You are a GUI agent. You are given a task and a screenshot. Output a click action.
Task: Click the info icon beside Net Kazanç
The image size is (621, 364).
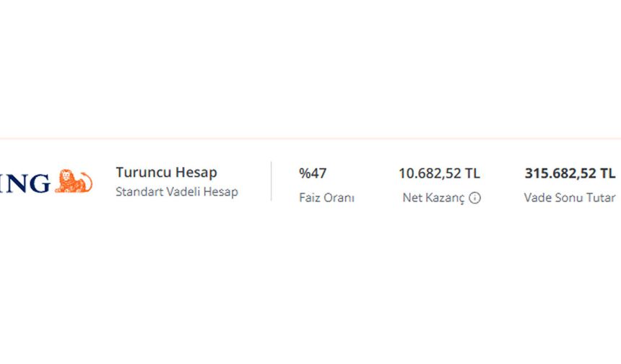(x=474, y=198)
